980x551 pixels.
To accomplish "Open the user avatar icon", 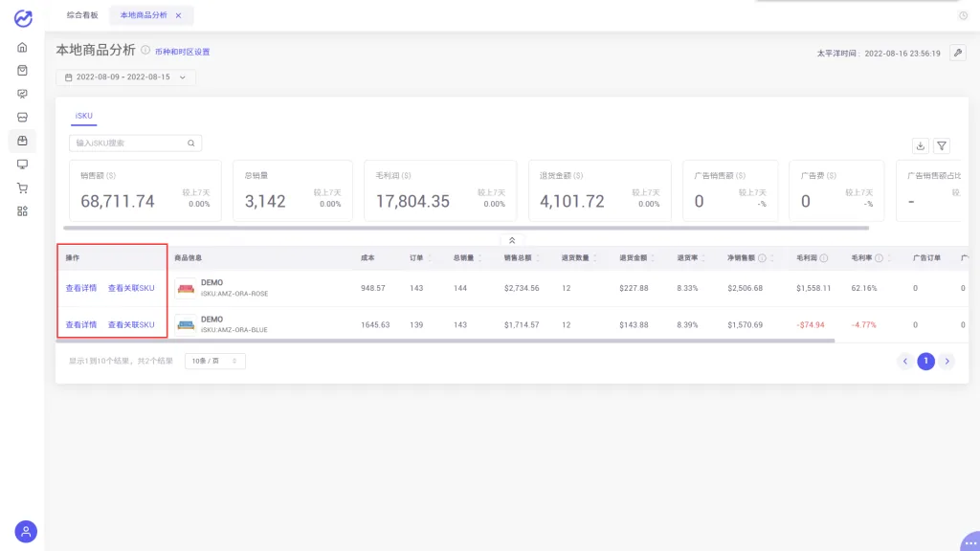I will coord(26,532).
